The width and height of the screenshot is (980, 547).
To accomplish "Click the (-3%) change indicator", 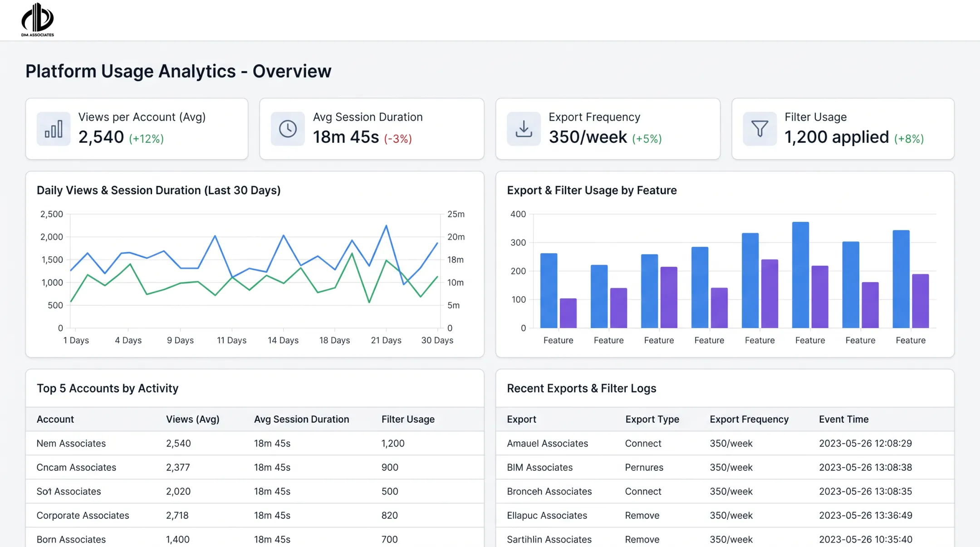I will tap(398, 139).
